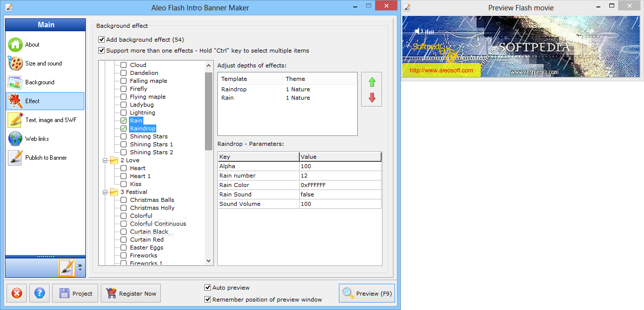Collapse the 2 Love tree node
Viewport: 644px width, 310px height.
[x=105, y=160]
